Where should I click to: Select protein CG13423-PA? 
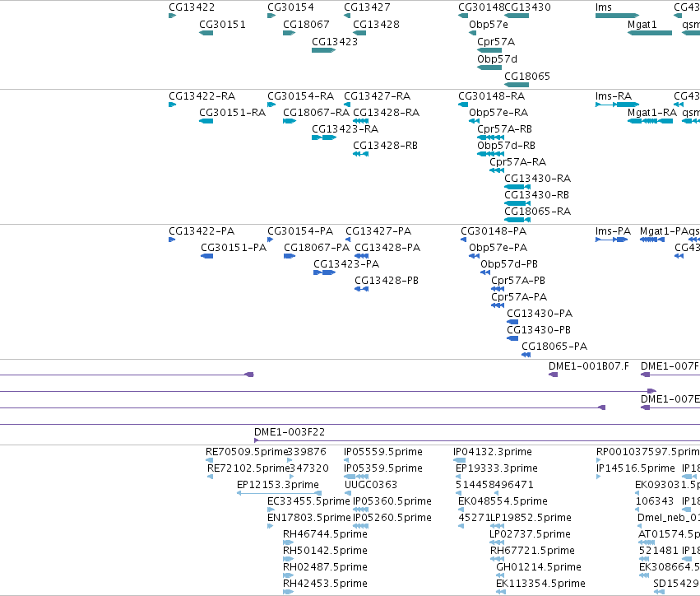tap(325, 272)
